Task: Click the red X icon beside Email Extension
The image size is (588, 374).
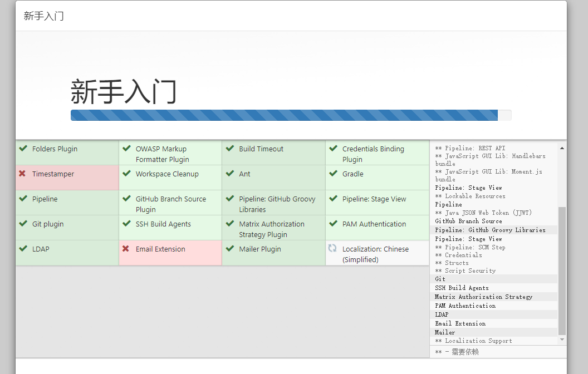Action: click(x=126, y=248)
